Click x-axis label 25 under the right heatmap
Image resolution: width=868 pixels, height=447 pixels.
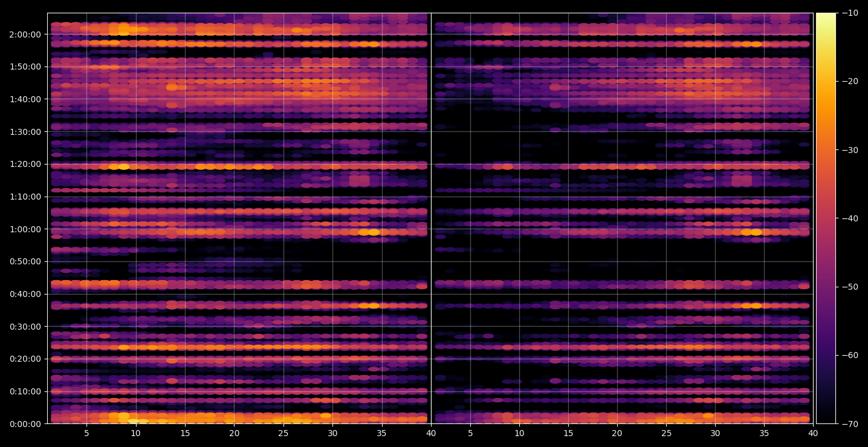pyautogui.click(x=666, y=434)
